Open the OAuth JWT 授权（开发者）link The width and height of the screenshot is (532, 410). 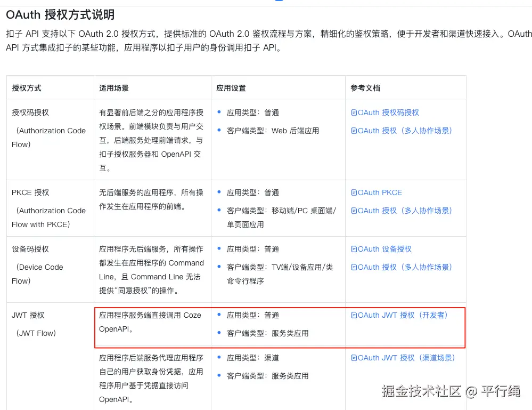point(399,315)
